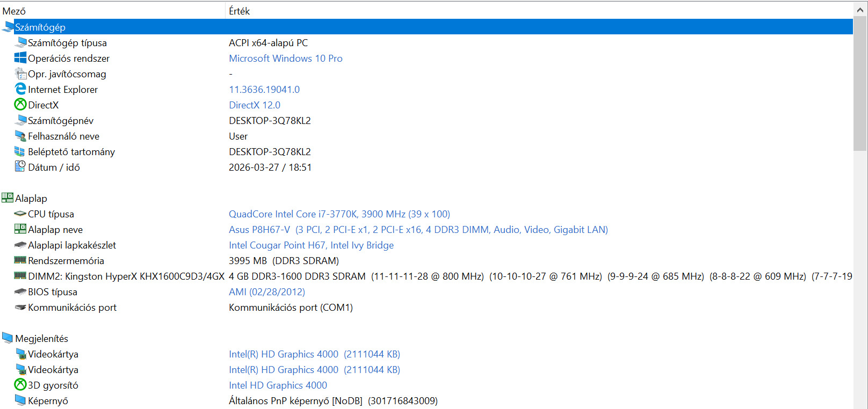Image resolution: width=868 pixels, height=409 pixels.
Task: Click the vertical scrollbar thumb
Action: 860,84
